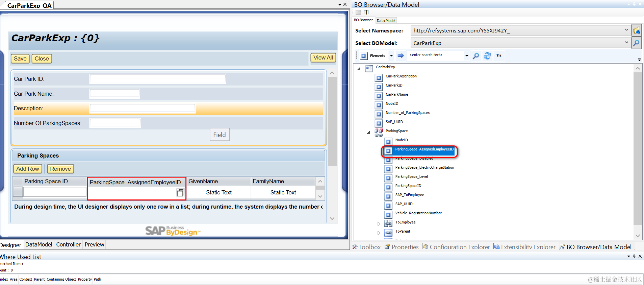
Task: Click the SAP_UUID element icon under CarParkExp
Action: pos(379,123)
